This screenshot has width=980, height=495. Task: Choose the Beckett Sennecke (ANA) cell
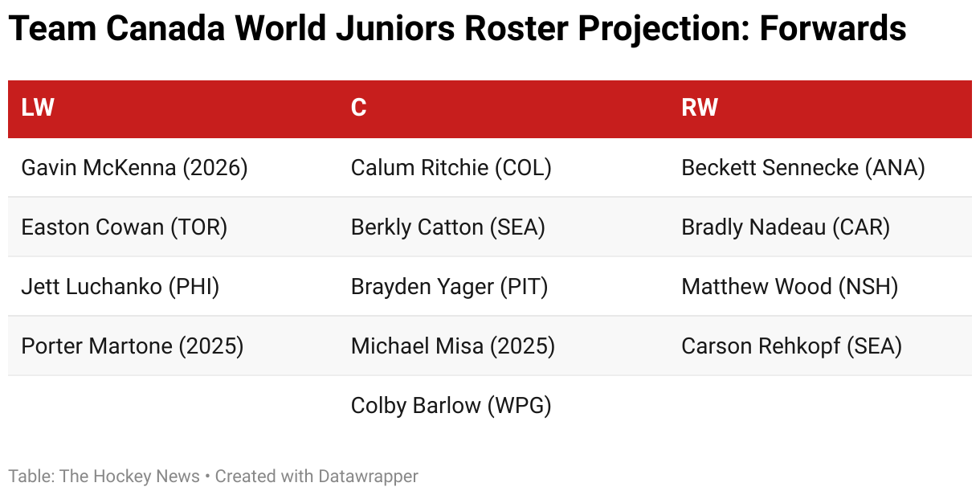coord(803,168)
